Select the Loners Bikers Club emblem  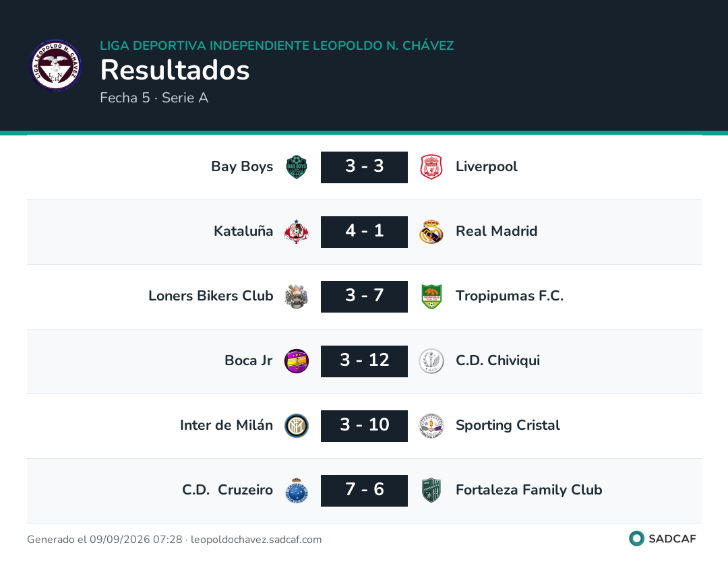click(296, 296)
